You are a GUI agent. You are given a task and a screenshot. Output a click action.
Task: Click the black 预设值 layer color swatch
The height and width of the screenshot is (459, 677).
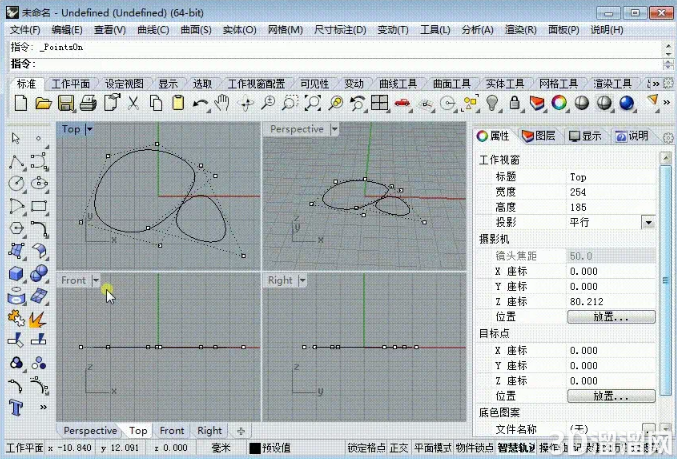click(x=255, y=448)
